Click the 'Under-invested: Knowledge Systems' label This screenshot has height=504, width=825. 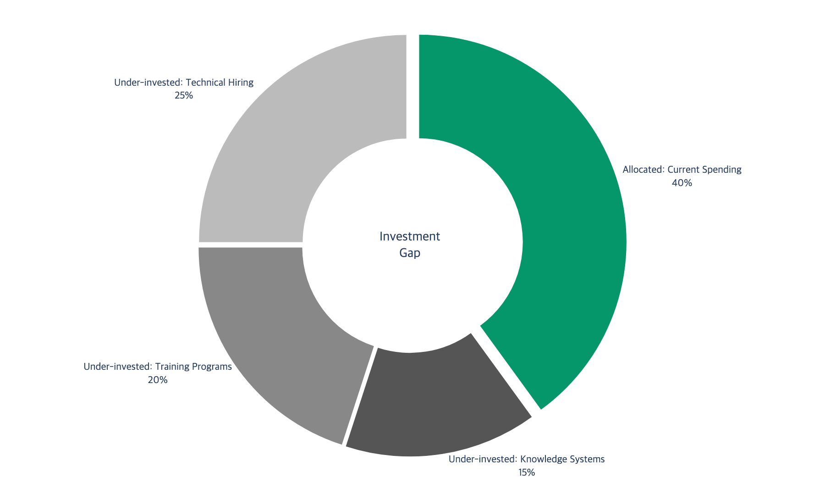click(527, 459)
